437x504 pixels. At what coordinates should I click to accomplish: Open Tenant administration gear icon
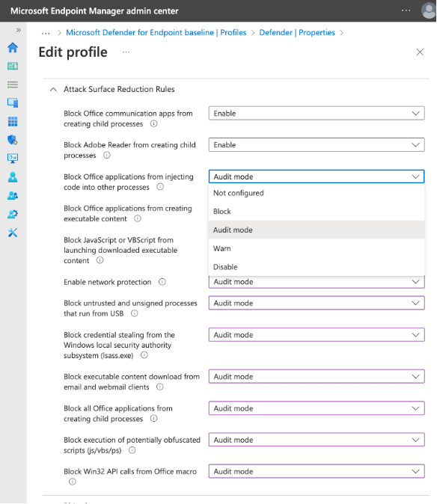coord(13,214)
